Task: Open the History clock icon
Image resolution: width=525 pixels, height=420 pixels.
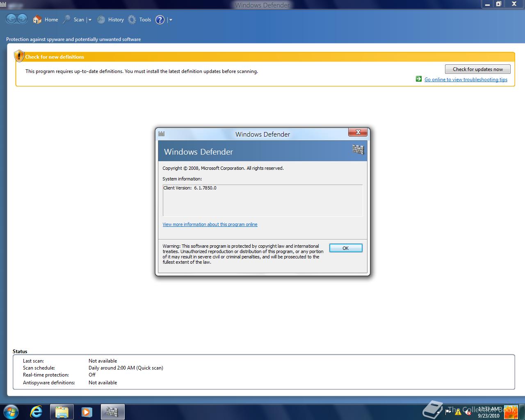Action: 101,19
